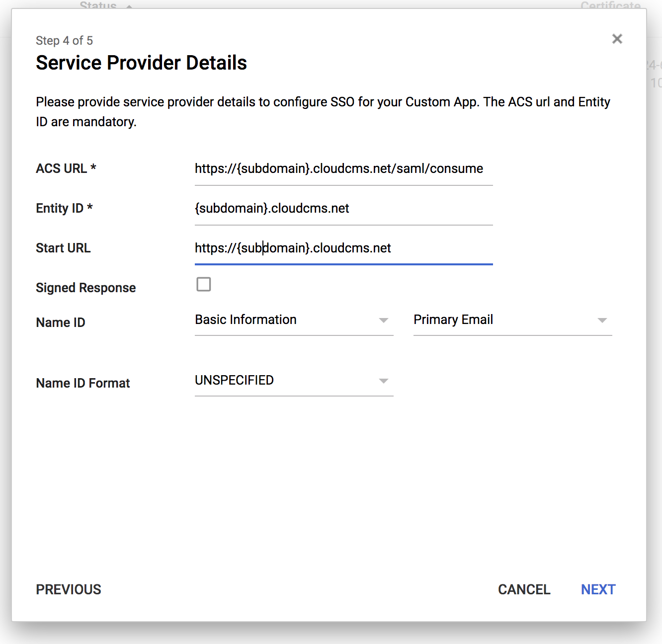Click the Certificate column header
The width and height of the screenshot is (662, 644).
coord(610,5)
